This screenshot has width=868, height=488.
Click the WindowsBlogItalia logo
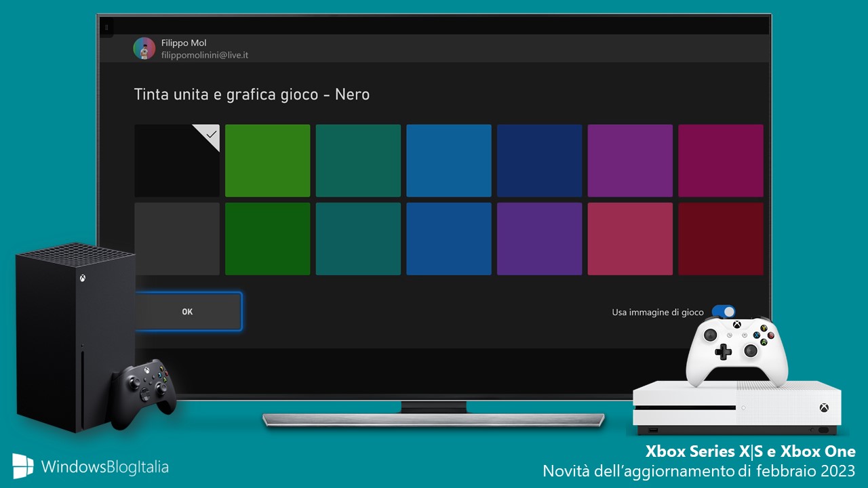pos(90,466)
